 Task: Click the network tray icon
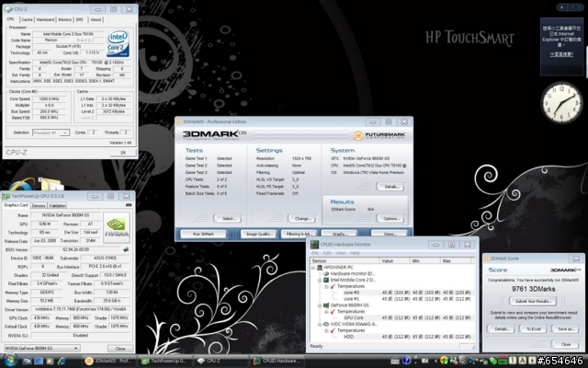point(463,361)
